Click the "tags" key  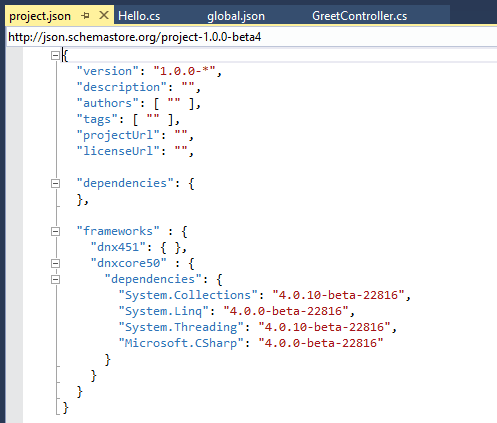[97, 119]
